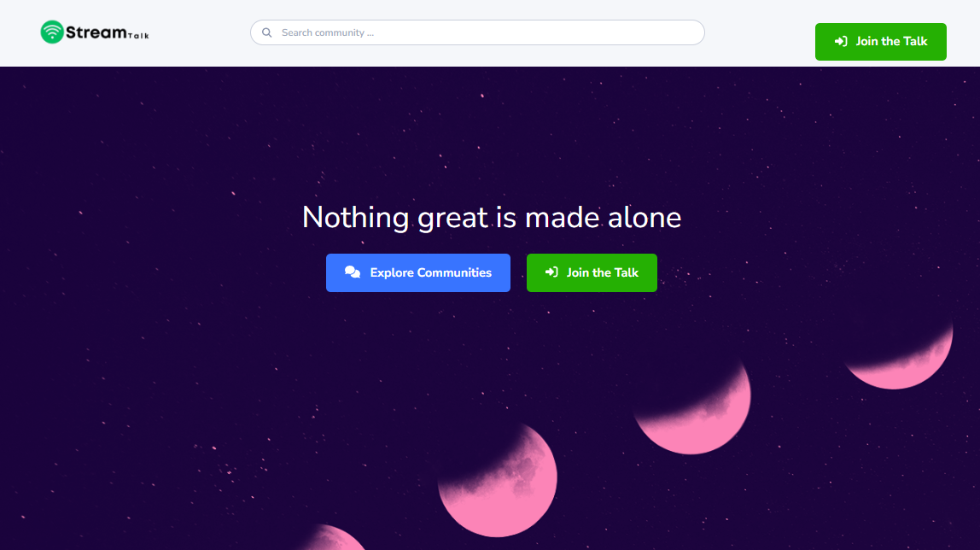980x550 pixels.
Task: Click the chat bubbles icon on Explore Communities
Action: 353,272
